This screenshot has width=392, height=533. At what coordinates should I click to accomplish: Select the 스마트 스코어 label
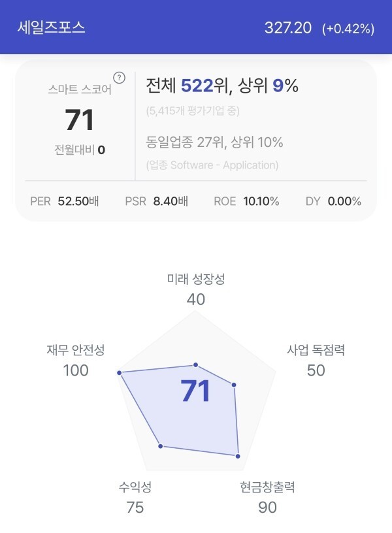(79, 90)
